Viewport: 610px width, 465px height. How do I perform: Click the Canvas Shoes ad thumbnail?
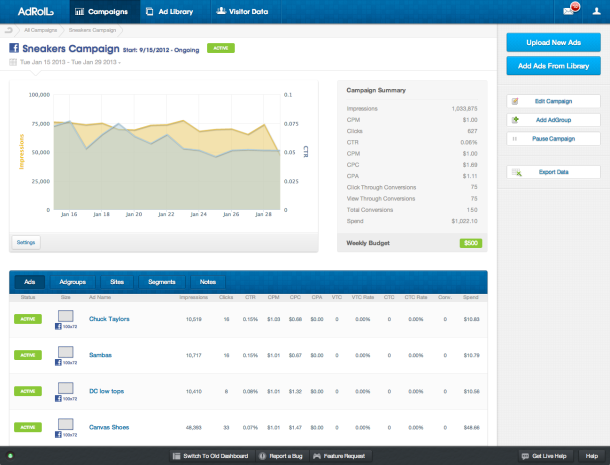(x=66, y=424)
